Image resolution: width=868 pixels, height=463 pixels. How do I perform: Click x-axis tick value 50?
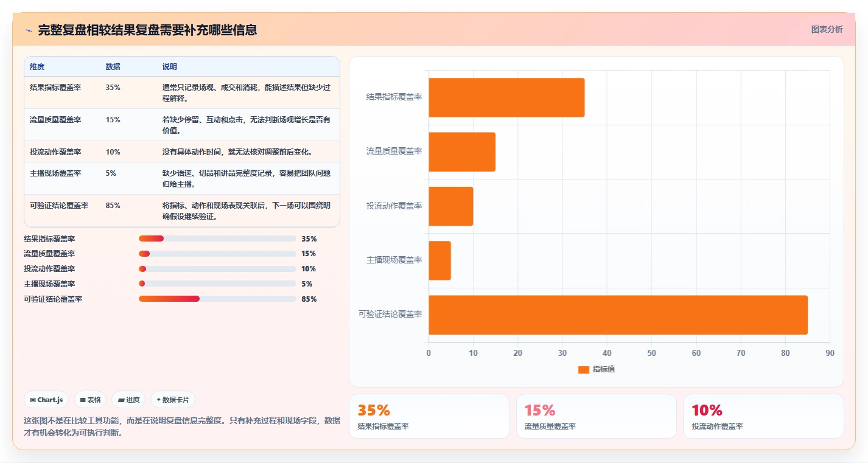click(x=651, y=353)
